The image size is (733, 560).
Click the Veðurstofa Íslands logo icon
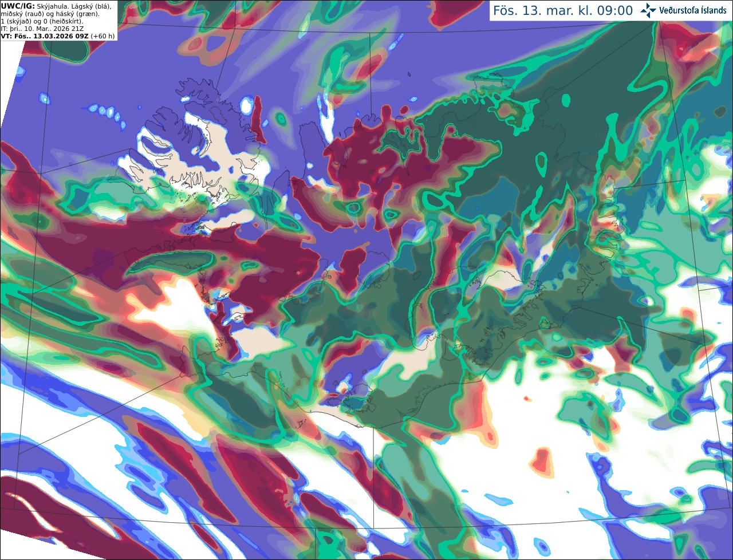[648, 10]
